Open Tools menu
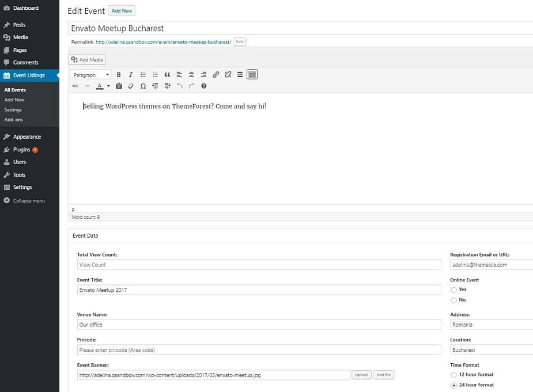533x392 pixels. click(x=29, y=174)
